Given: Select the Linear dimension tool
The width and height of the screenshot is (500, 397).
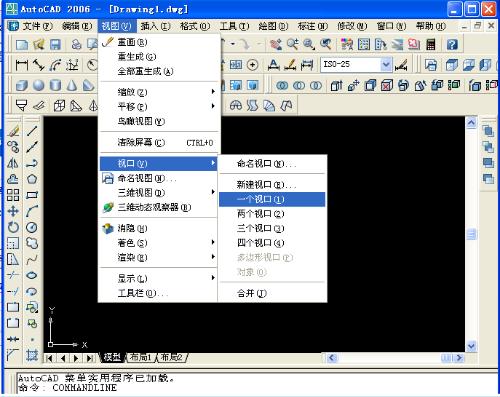Looking at the screenshot, I should pos(22,65).
